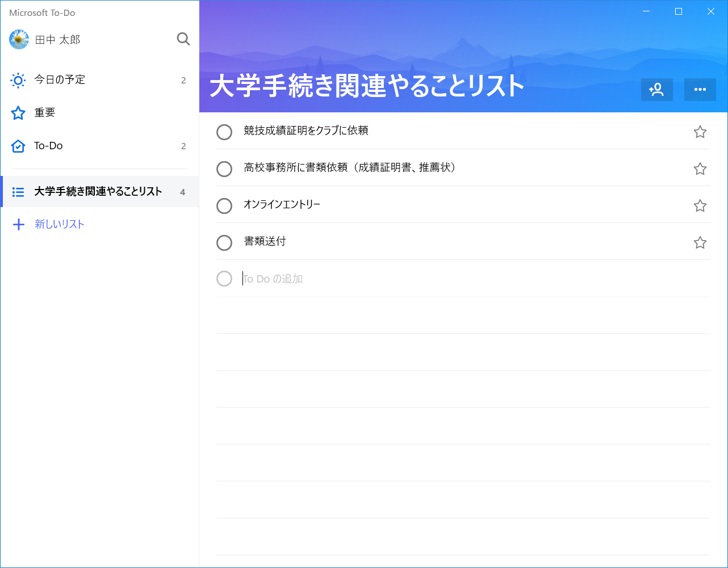The width and height of the screenshot is (728, 568).
Task: Create a list with 新しいリスト
Action: (59, 224)
